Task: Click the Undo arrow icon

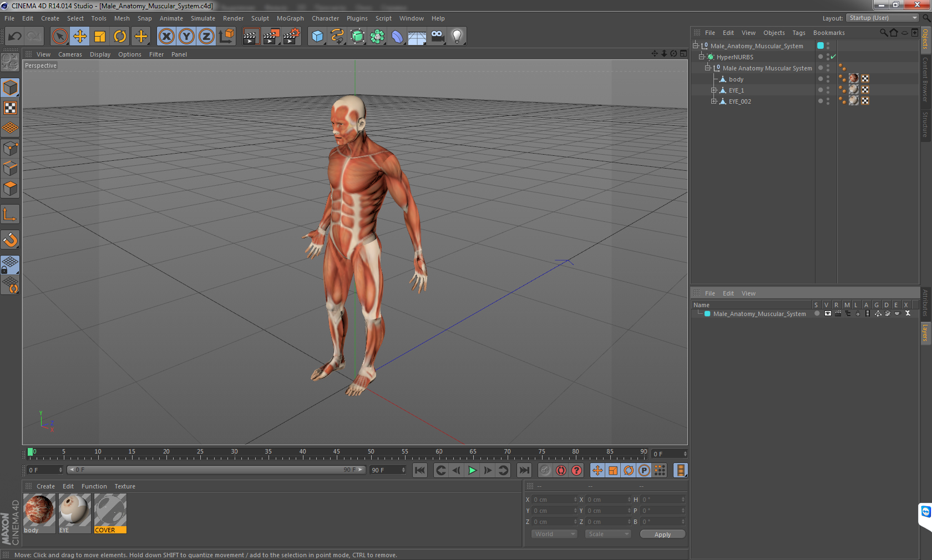Action: [x=15, y=37]
